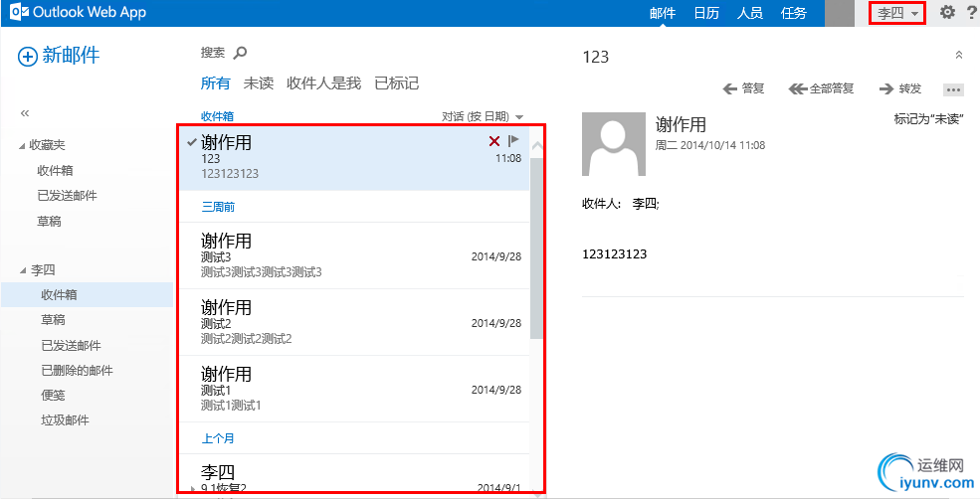The width and height of the screenshot is (980, 499).
Task: Toggle checkmark on 123 message
Action: coord(192,142)
